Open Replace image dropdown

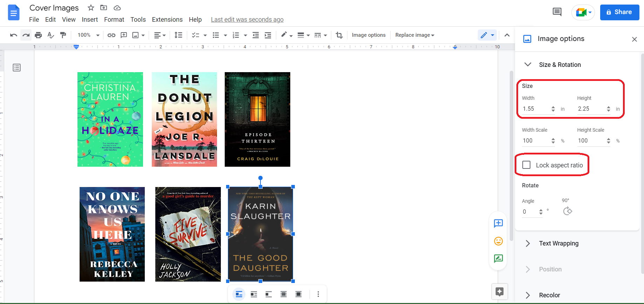415,35
